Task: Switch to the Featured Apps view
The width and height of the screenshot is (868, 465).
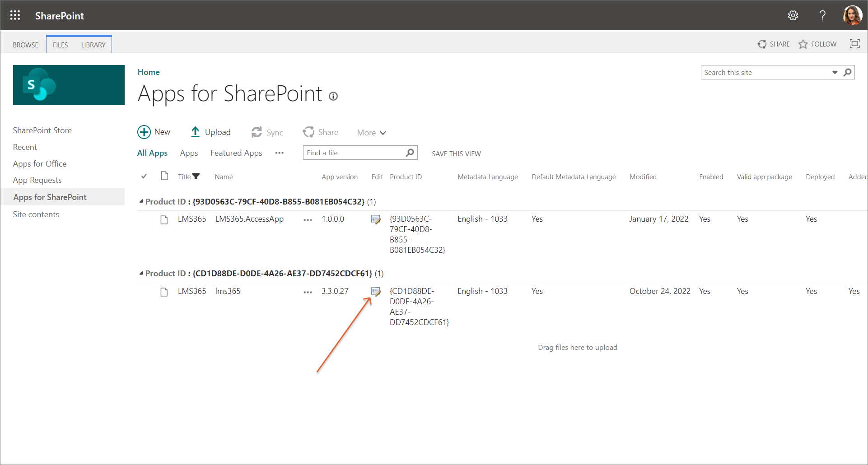Action: [x=236, y=153]
